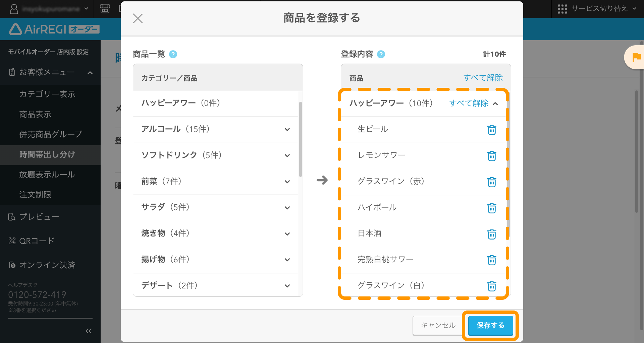Remove ハイボール using trash icon
This screenshot has width=644, height=343.
click(x=492, y=208)
